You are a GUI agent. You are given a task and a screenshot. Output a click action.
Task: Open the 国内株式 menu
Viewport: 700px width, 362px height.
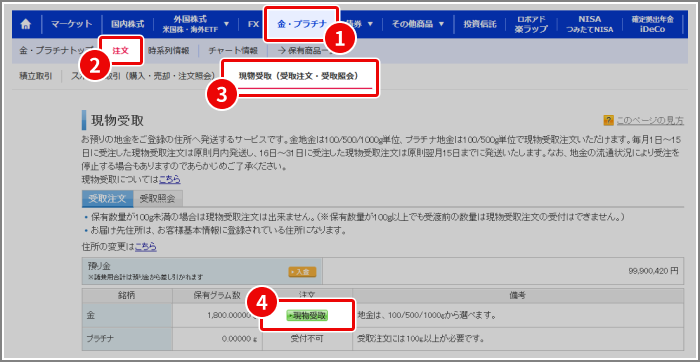127,24
